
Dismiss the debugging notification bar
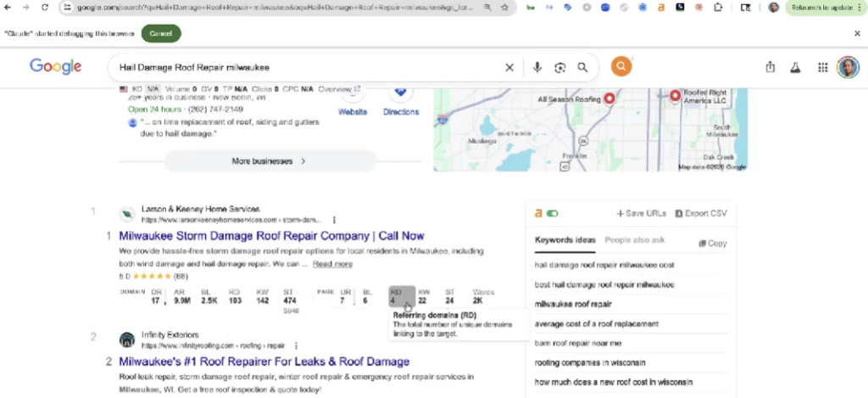tap(858, 33)
